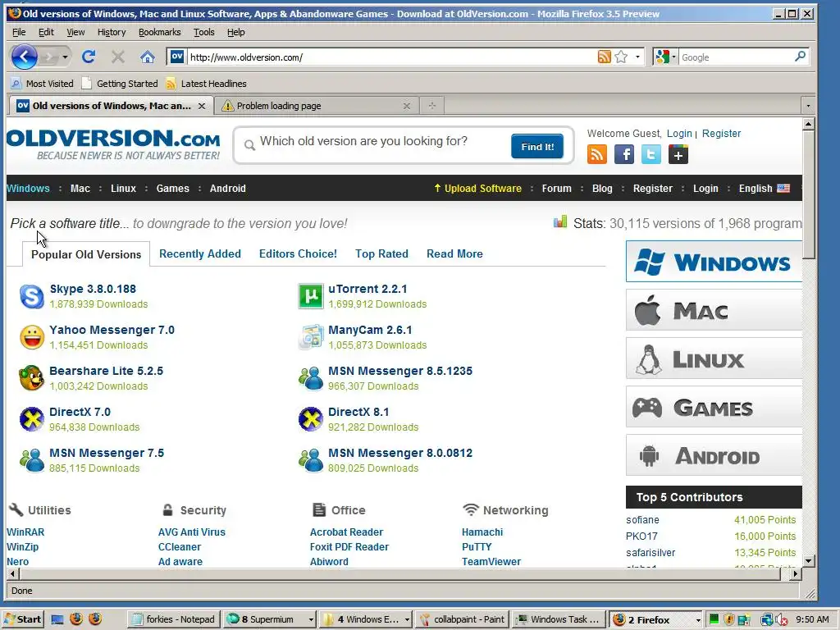The width and height of the screenshot is (840, 630).
Task: Switch to the Problem loading page tab
Action: pyautogui.click(x=316, y=106)
